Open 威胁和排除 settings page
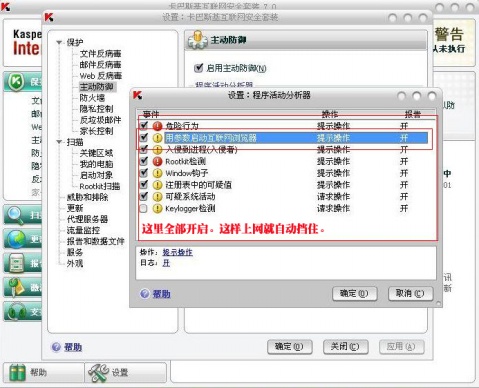This screenshot has height=388, width=479. click(x=87, y=197)
